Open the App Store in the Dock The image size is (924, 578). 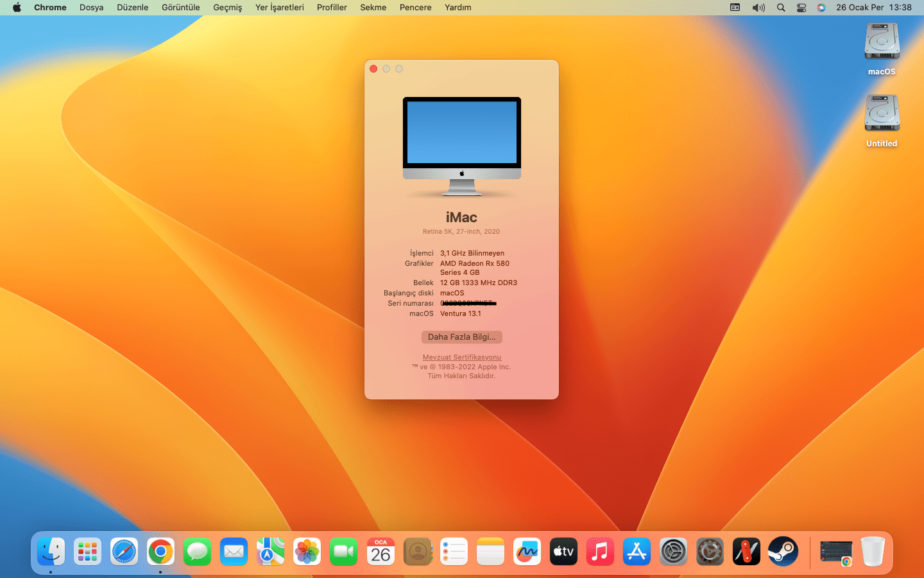637,552
